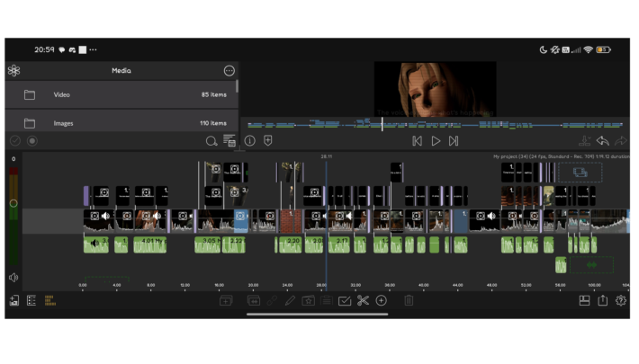Image resolution: width=639 pixels, height=364 pixels.
Task: Show clip info with the info icon
Action: [250, 141]
